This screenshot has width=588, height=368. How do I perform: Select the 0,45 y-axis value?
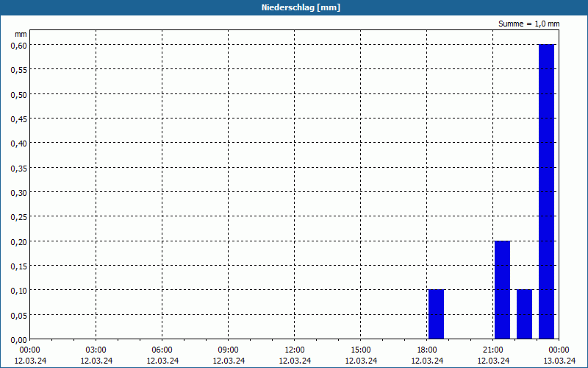(19, 119)
